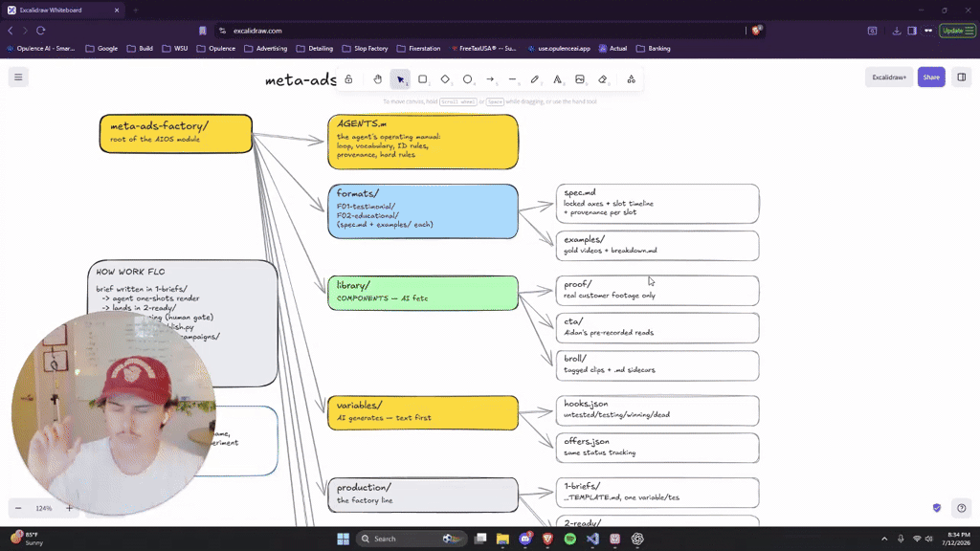Image resolution: width=980 pixels, height=551 pixels.
Task: Select the Ellipse tool
Action: [467, 79]
